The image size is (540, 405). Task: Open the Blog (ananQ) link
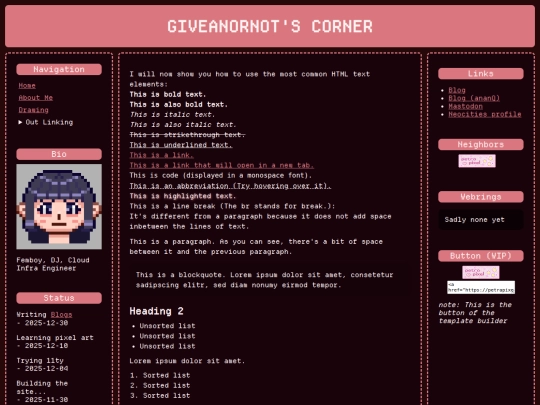point(474,98)
